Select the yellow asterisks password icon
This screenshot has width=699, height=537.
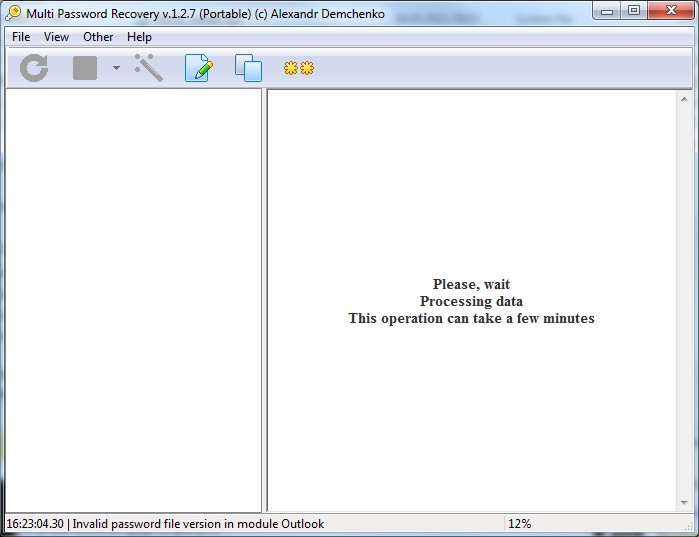tap(298, 68)
